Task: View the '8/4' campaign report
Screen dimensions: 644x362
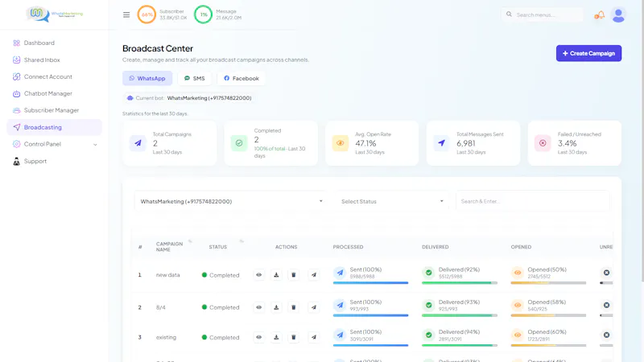Action: [x=258, y=307]
